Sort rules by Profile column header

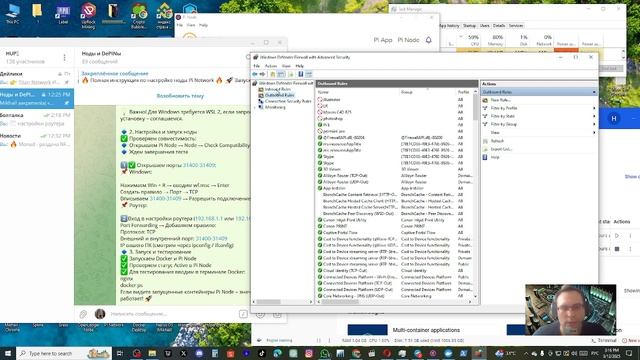[x=464, y=92]
